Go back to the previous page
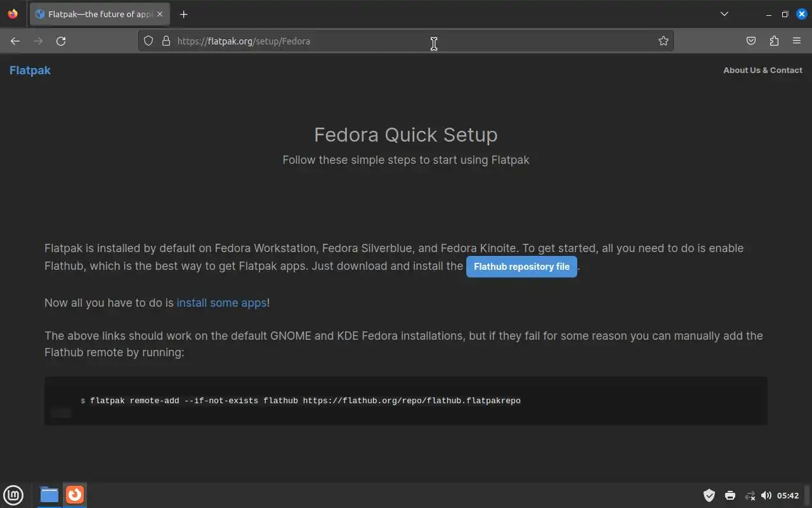The height and width of the screenshot is (508, 812). [15, 41]
